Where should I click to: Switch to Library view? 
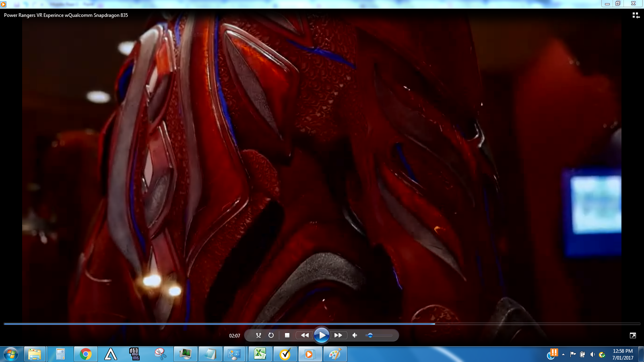coord(636,15)
